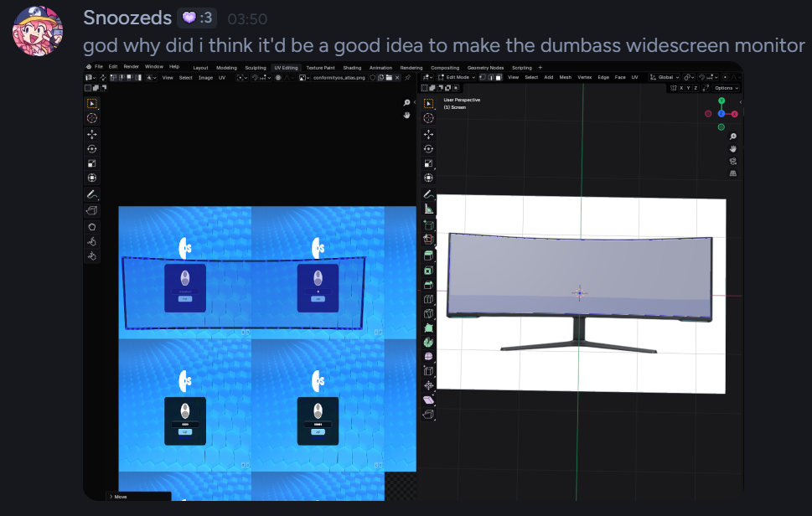Click the 3D viewport zoom magnifier icon
Viewport: 812px width, 516px height.
pyautogui.click(x=732, y=137)
